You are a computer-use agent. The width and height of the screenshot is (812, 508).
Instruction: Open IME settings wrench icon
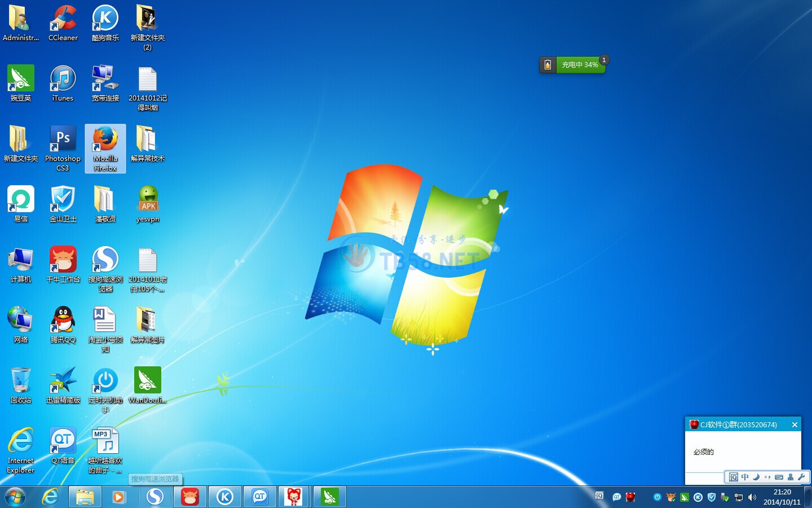801,477
